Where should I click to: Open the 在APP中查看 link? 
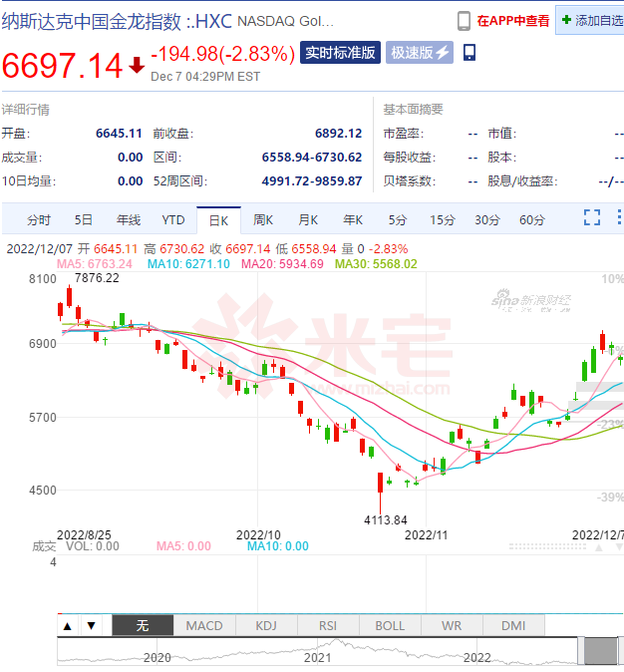[x=513, y=21]
